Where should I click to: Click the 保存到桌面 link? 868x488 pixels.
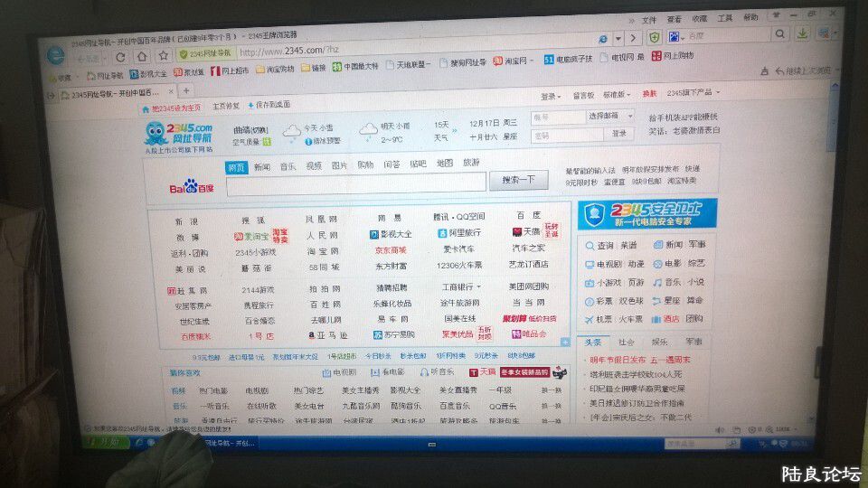tap(269, 105)
